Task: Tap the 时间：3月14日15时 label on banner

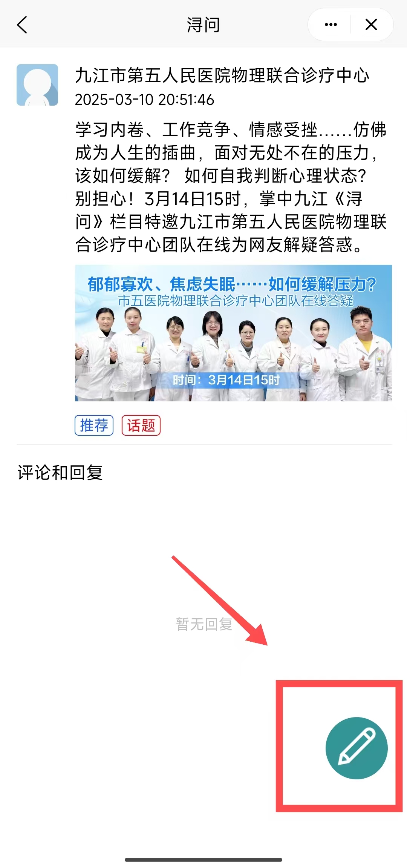Action: click(226, 380)
